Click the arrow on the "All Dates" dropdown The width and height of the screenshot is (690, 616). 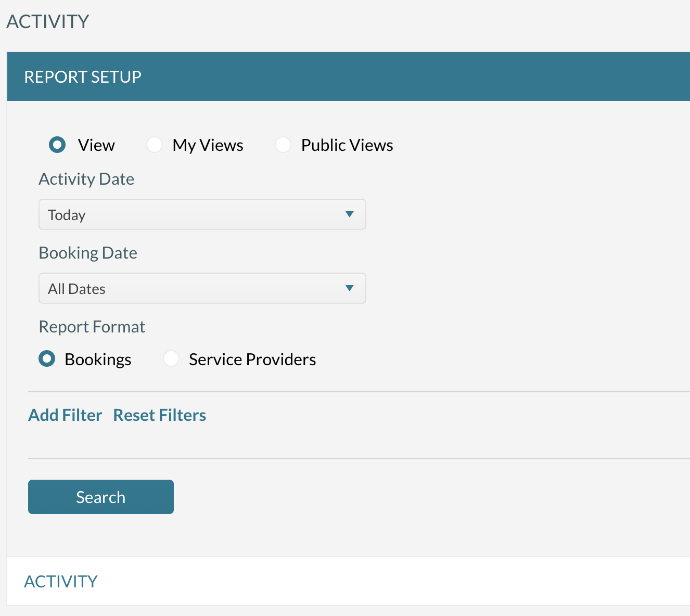(x=350, y=288)
